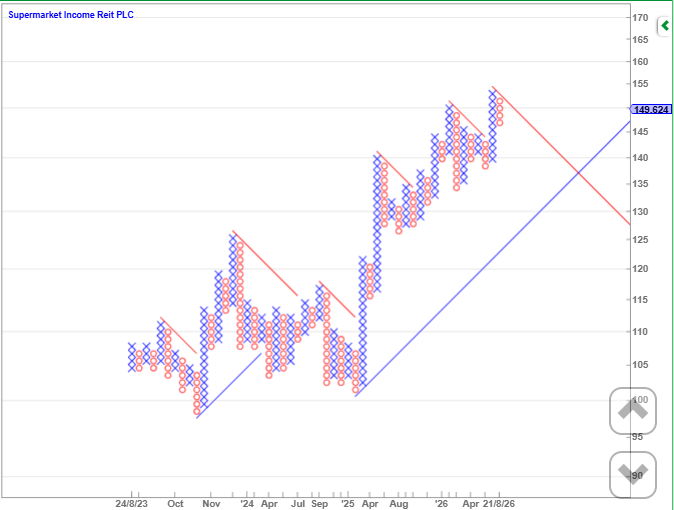The width and height of the screenshot is (674, 510).
Task: Click the 125 price axis label
Action: pos(640,240)
